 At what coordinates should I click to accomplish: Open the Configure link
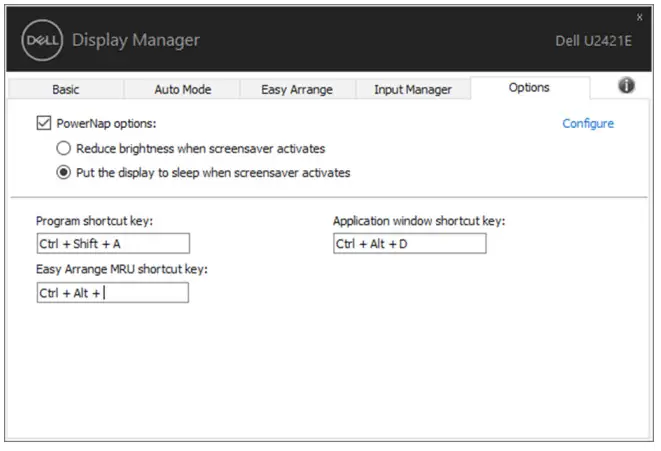(x=588, y=123)
